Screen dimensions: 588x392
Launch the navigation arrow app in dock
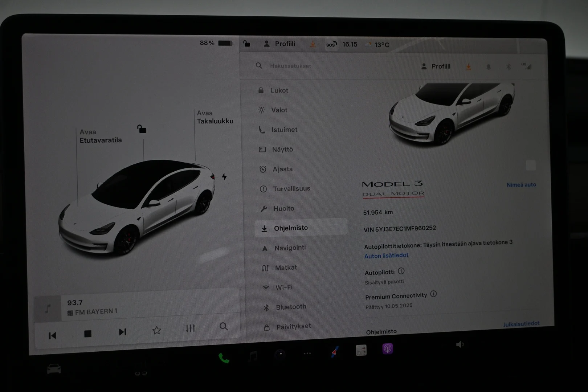point(335,352)
